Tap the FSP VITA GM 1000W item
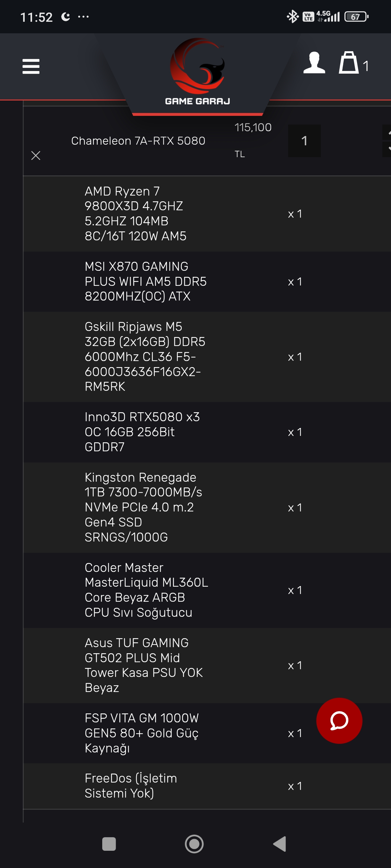 142,733
